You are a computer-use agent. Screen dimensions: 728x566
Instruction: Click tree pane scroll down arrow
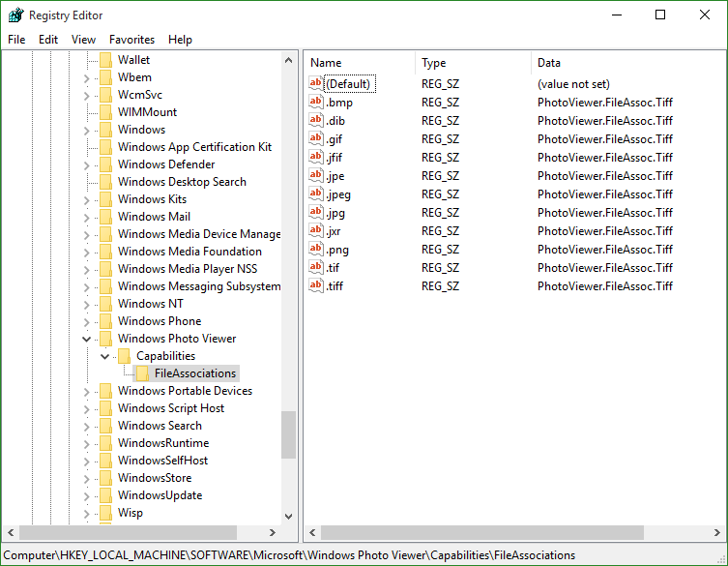point(288,517)
